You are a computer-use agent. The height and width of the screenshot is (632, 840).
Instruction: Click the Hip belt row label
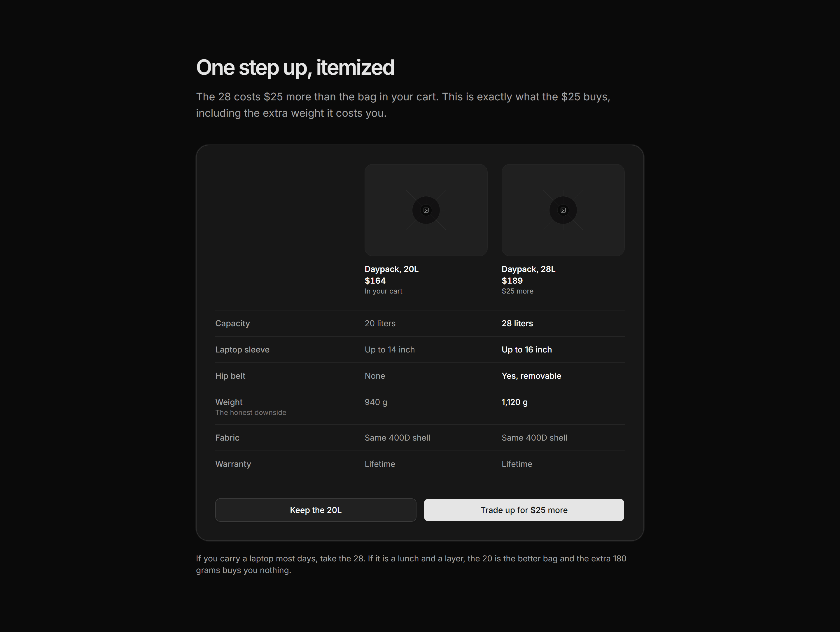(230, 376)
